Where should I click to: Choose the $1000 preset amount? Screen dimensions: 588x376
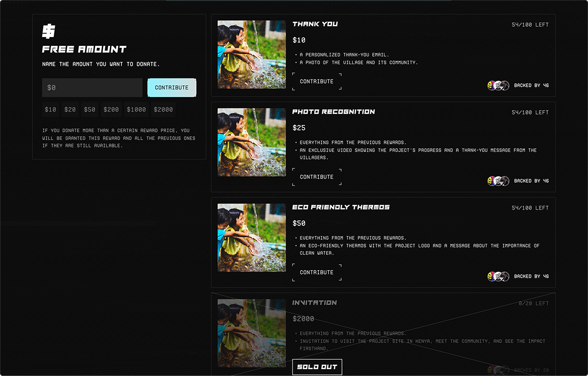point(136,110)
